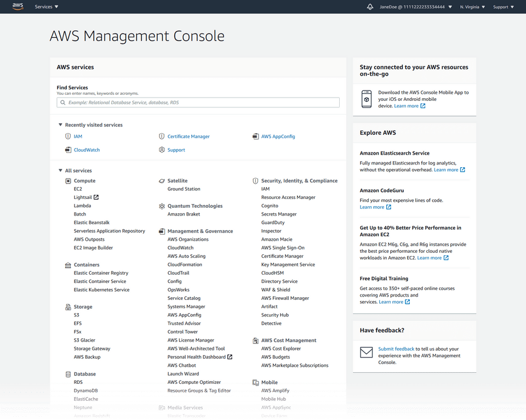Open Lambda under Compute

pos(82,206)
